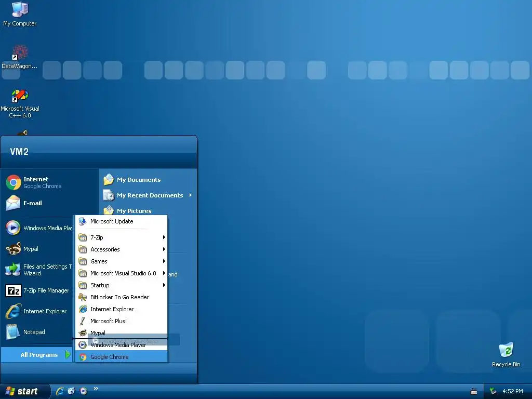Viewport: 532px width, 399px height.
Task: Choose Mypal in All Programs list
Action: [x=122, y=333]
